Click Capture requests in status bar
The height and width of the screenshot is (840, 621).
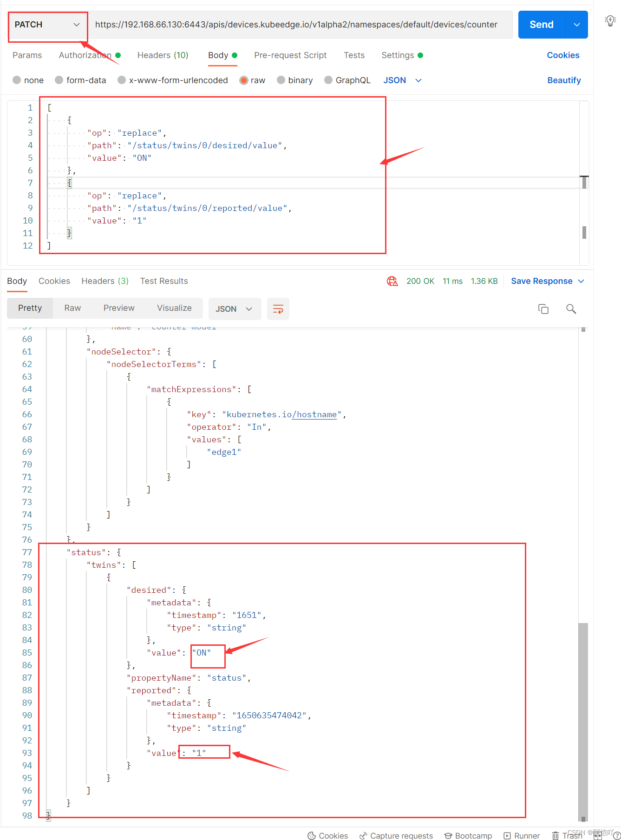[x=396, y=836]
